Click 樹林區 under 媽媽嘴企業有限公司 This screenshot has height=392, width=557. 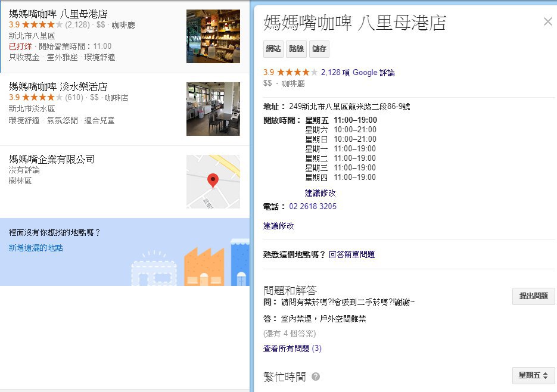pos(20,181)
